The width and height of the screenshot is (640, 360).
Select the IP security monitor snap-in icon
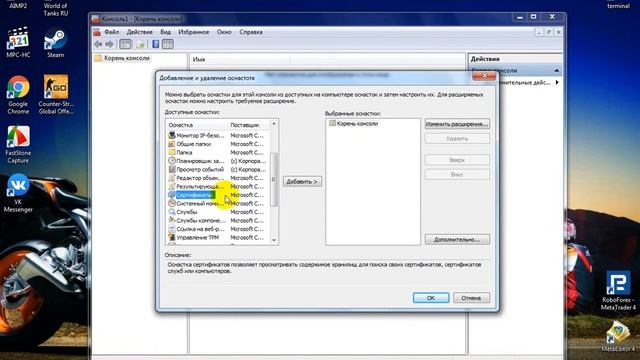(x=172, y=135)
